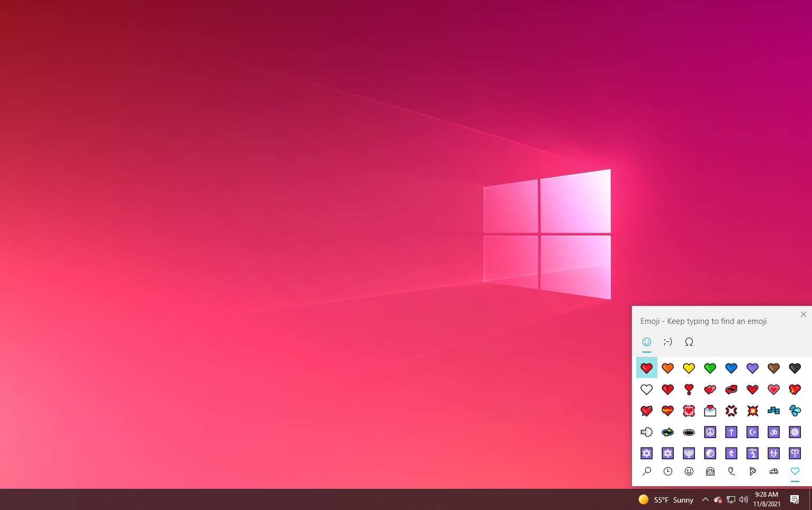Choose the sparkling heart emoji

click(x=795, y=390)
